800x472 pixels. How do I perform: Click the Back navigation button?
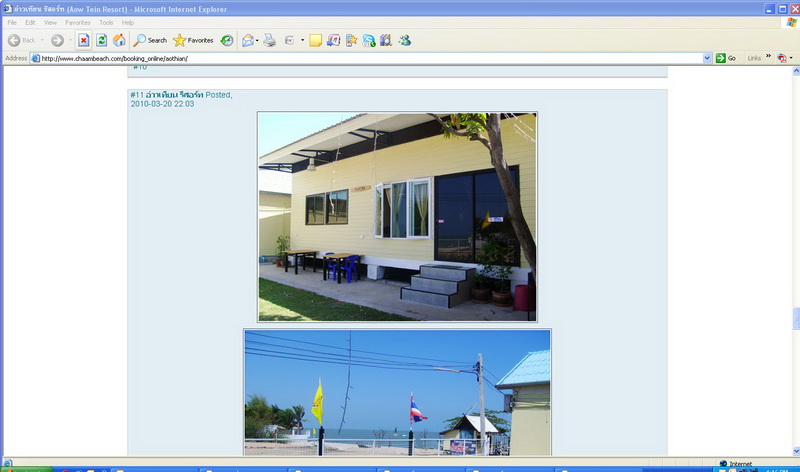[x=22, y=40]
